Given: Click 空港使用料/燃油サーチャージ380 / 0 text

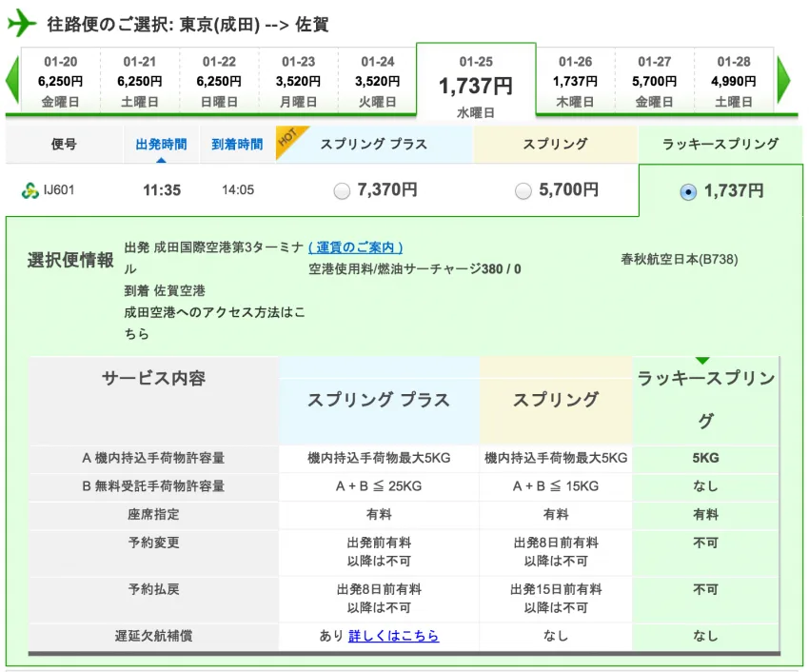Looking at the screenshot, I should (x=415, y=269).
